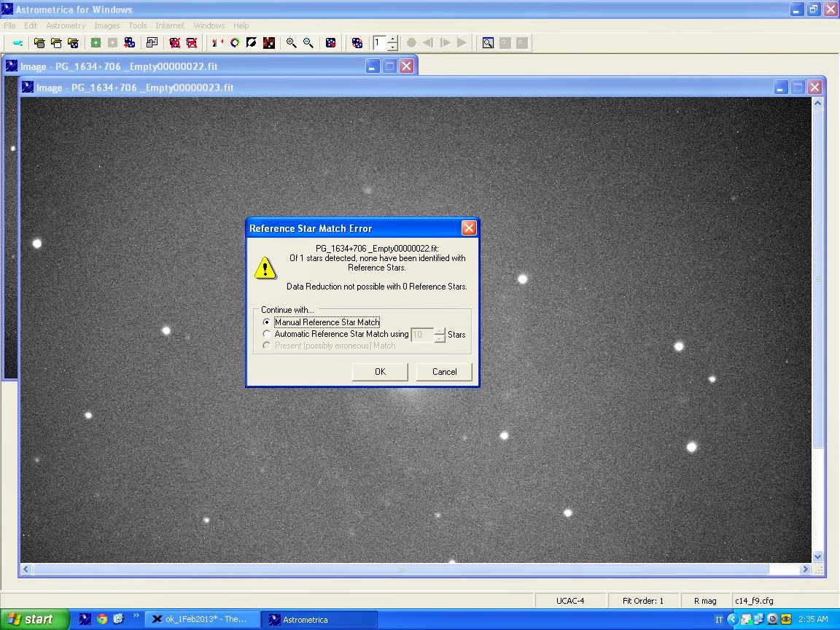Click Cancel in the error dialog
Image resolution: width=840 pixels, height=630 pixels.
[444, 372]
